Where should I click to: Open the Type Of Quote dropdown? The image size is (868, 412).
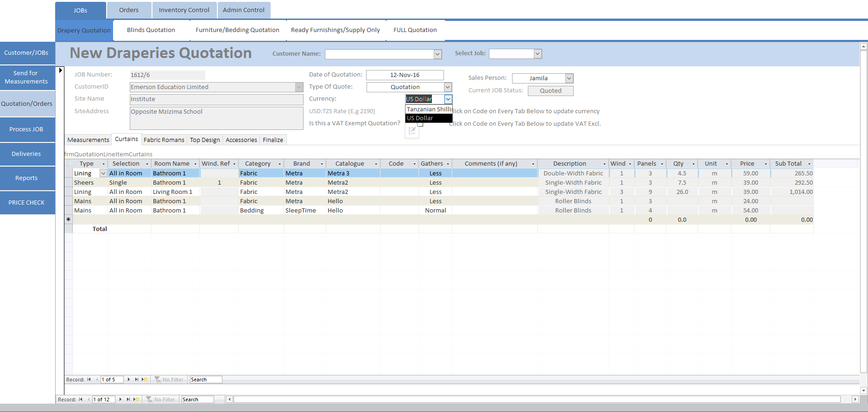coord(448,87)
